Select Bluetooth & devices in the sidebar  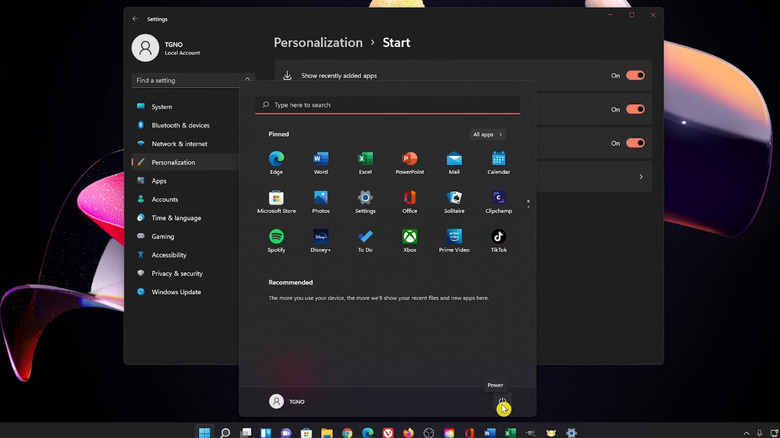(180, 125)
